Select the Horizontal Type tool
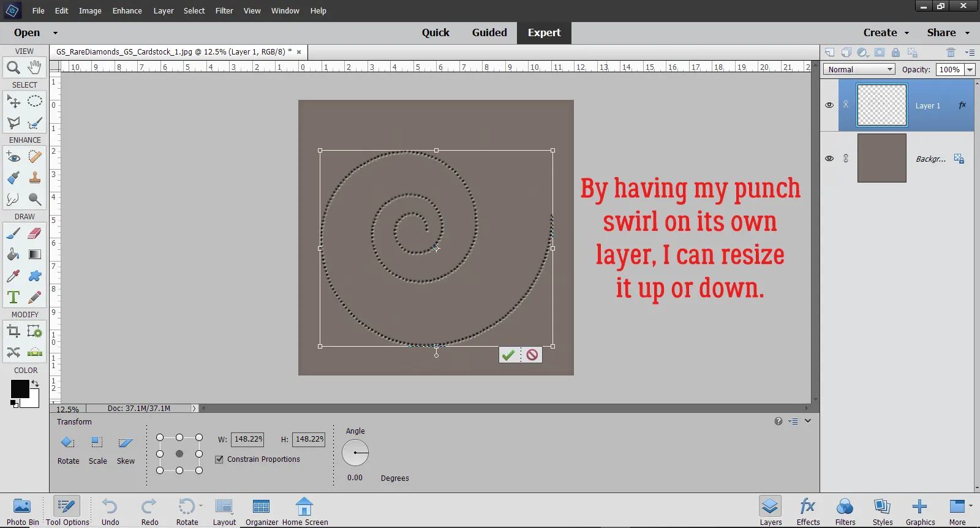980x528 pixels. 13,297
